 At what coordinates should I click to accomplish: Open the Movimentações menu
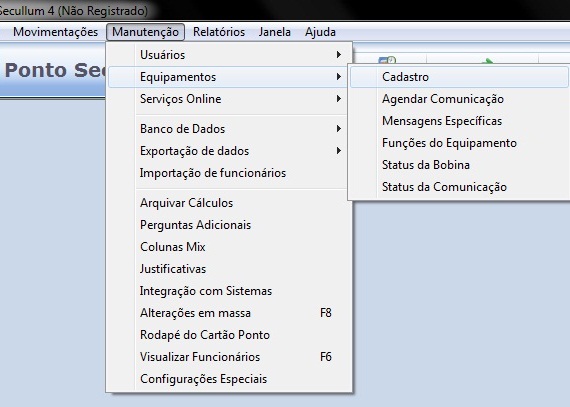[55, 32]
